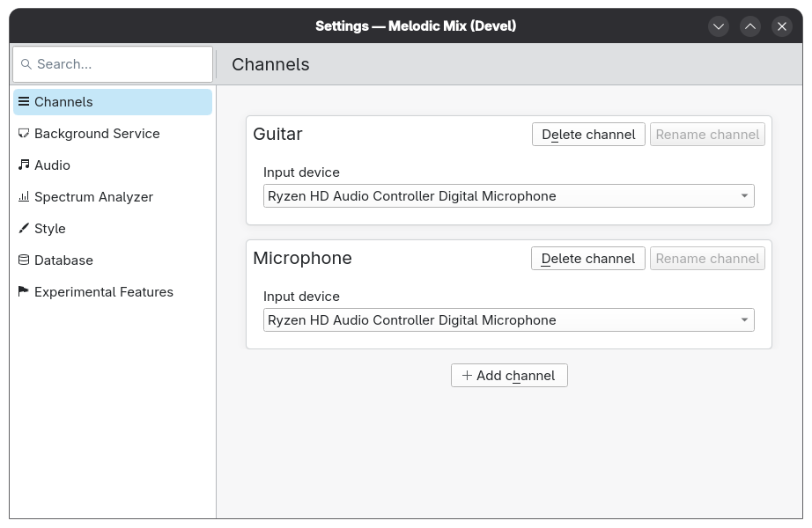Click the Database cylinder icon
This screenshot has height=528, width=812.
pos(24,260)
